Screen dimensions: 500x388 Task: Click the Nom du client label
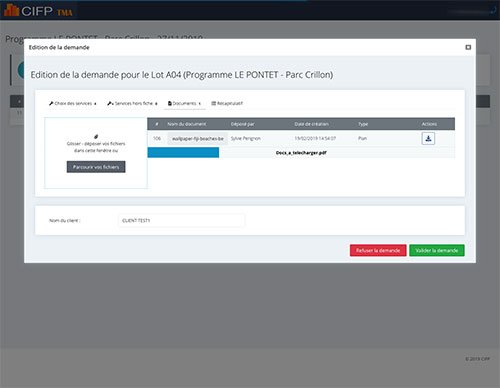point(65,221)
